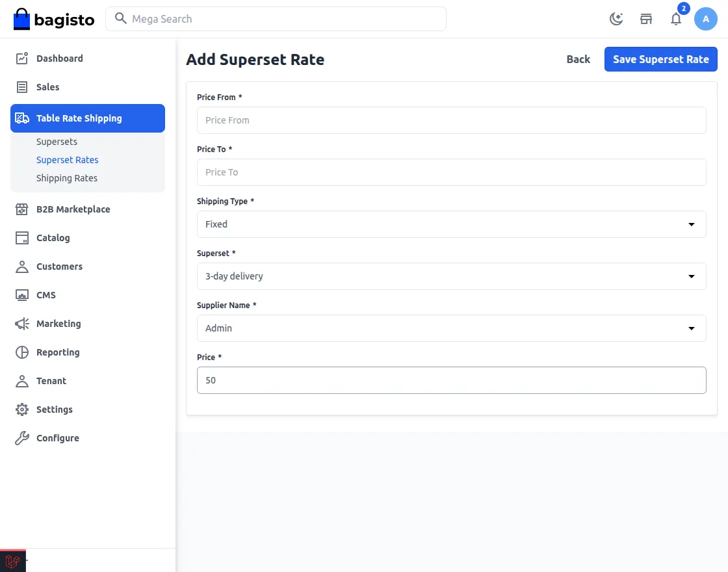728x572 pixels.
Task: Open the CMS icon
Action: coord(20,294)
